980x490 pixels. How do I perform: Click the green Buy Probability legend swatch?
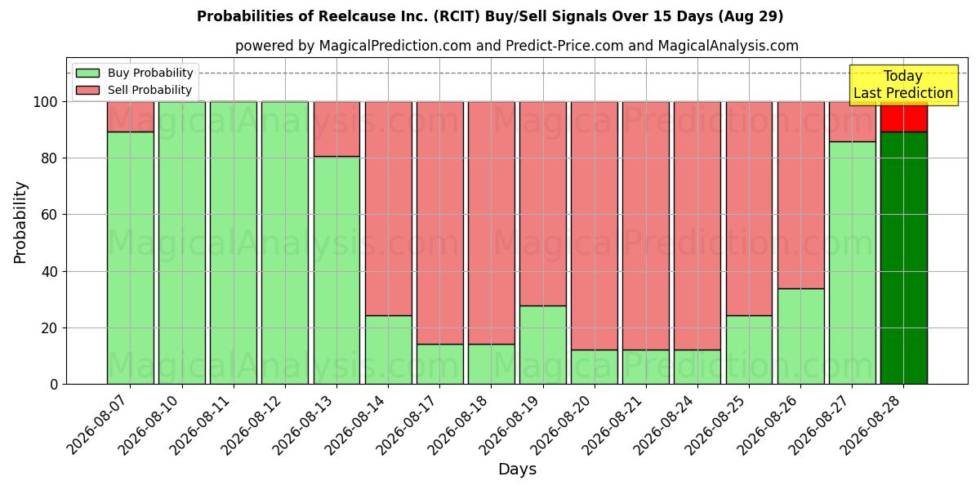(87, 73)
